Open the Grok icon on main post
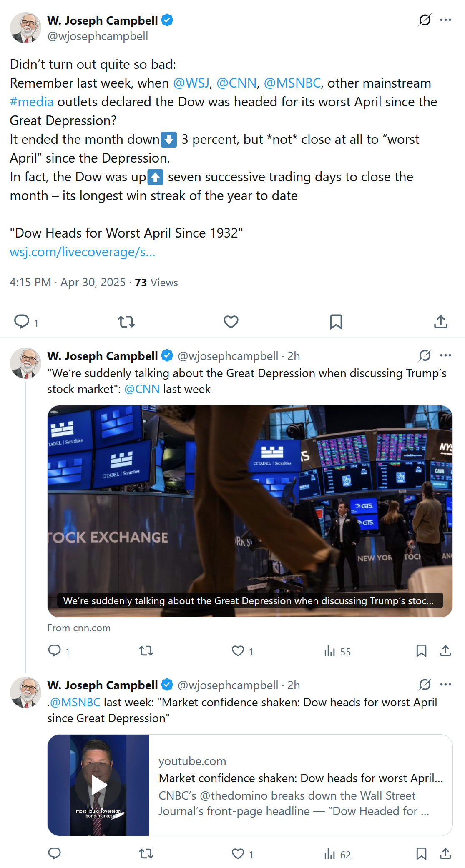465x868 pixels. point(425,20)
